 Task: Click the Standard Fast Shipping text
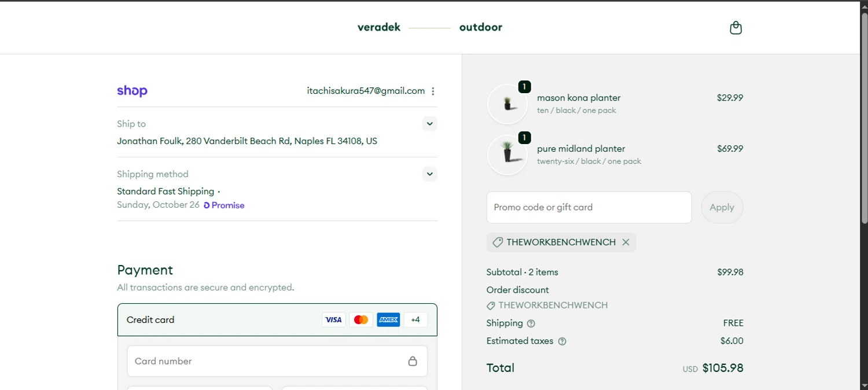click(165, 192)
